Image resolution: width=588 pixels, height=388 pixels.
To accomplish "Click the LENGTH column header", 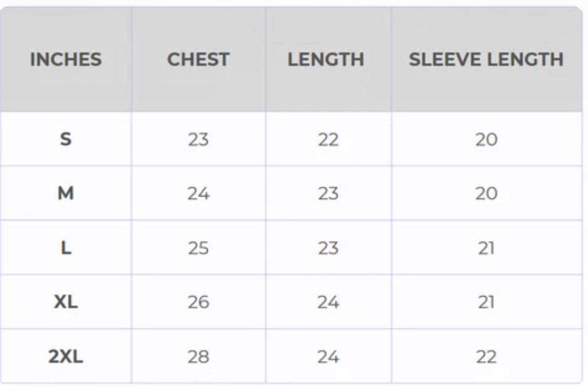I will [326, 59].
